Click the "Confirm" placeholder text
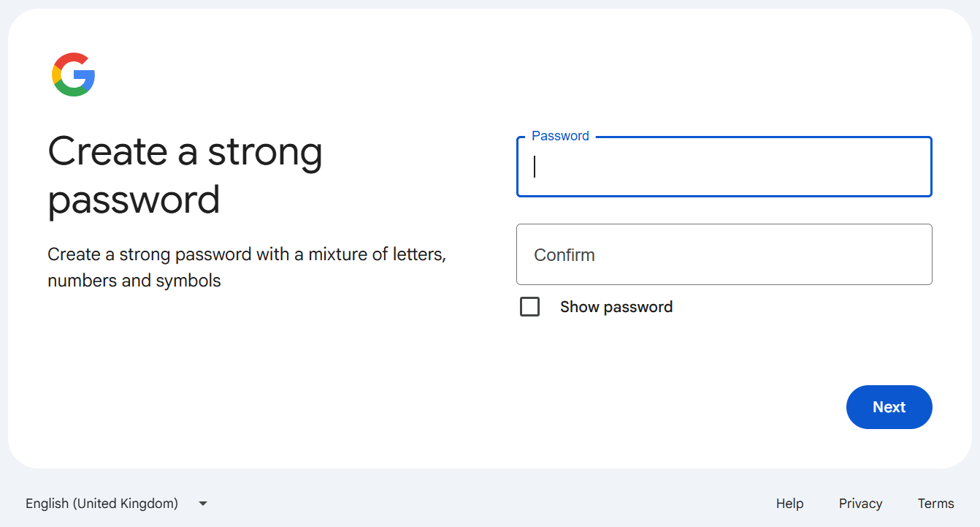980x527 pixels. [564, 255]
